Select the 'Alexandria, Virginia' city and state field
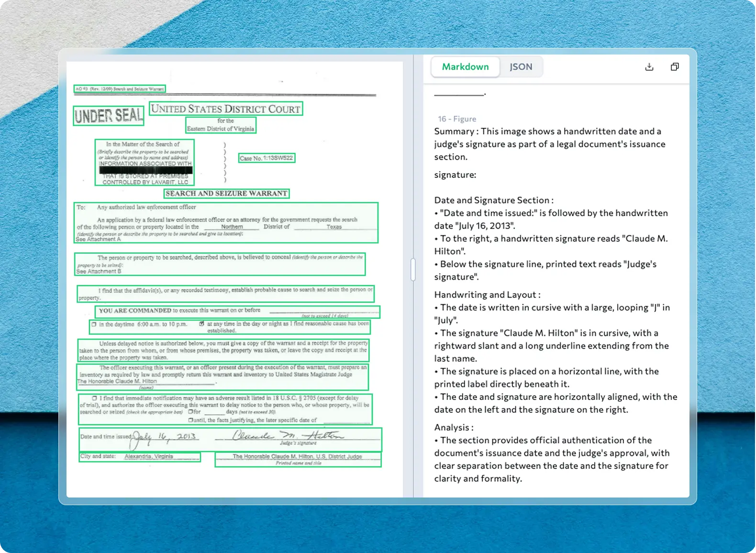 pyautogui.click(x=140, y=457)
